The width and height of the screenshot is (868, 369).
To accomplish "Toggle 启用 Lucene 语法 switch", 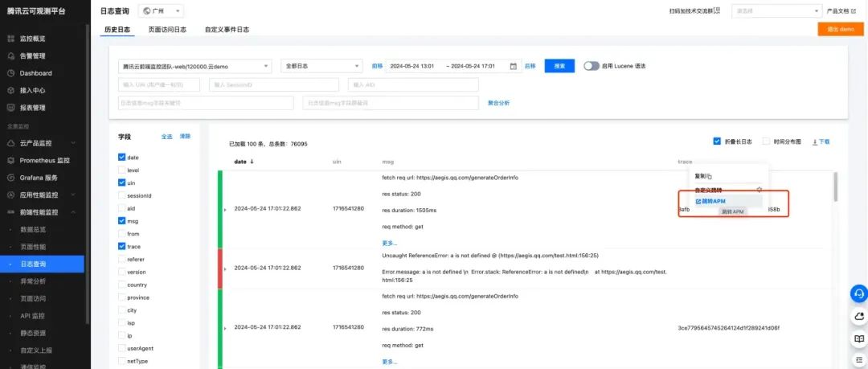I will coord(592,66).
